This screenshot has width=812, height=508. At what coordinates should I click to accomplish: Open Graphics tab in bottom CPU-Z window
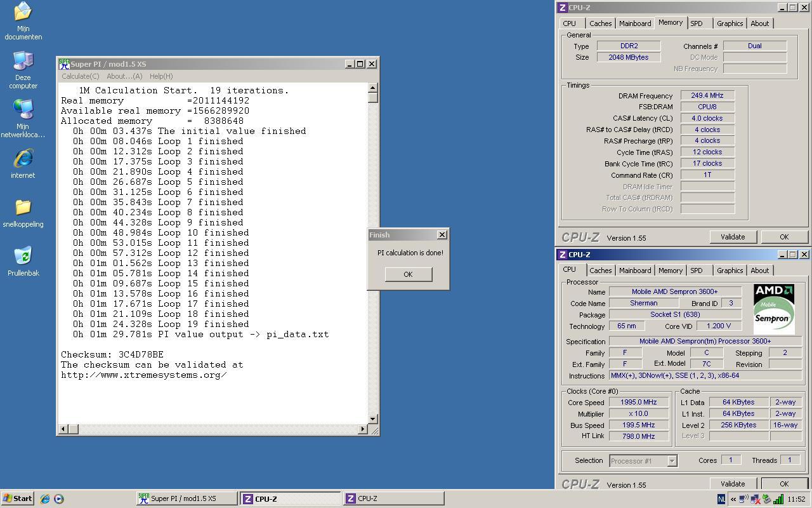click(730, 271)
